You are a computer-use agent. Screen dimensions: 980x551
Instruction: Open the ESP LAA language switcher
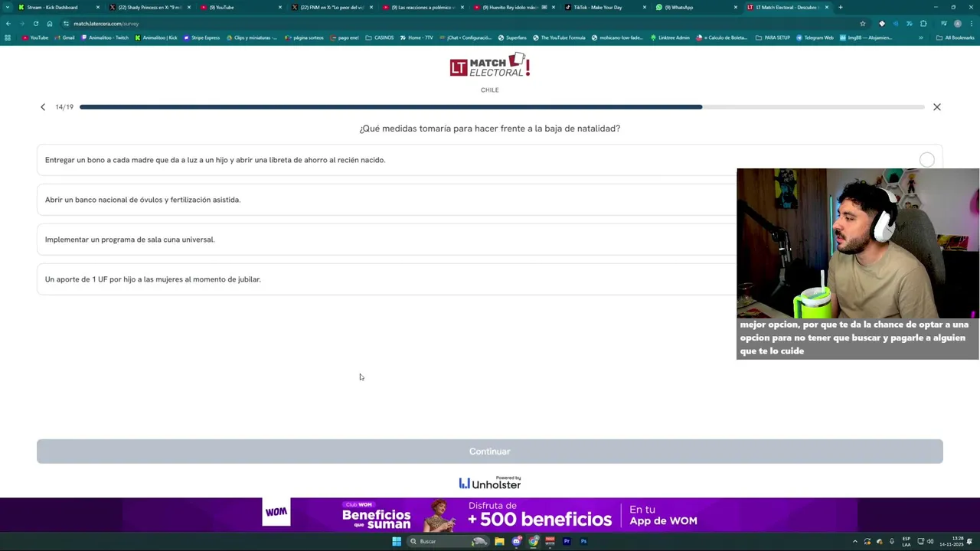pos(906,542)
